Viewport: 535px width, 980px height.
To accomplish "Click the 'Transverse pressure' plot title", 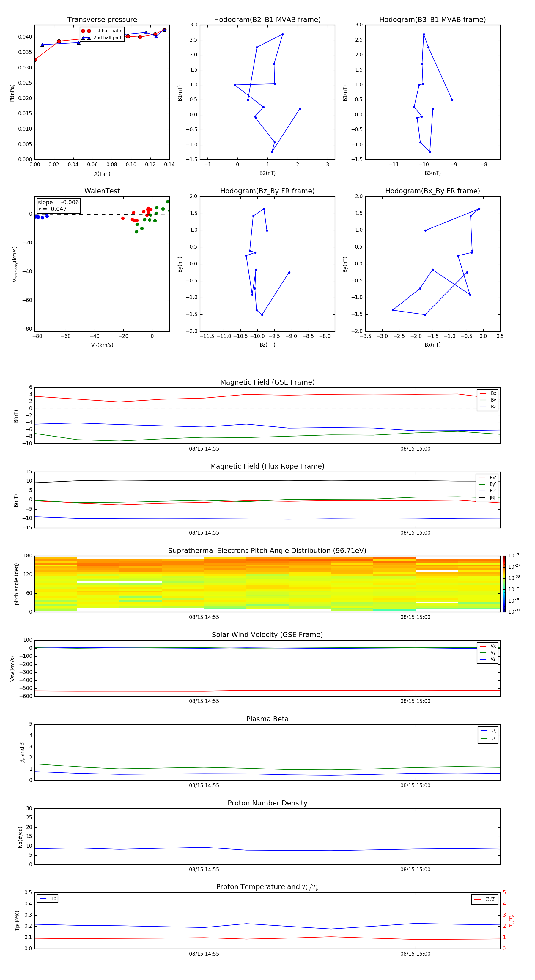I will pos(102,20).
